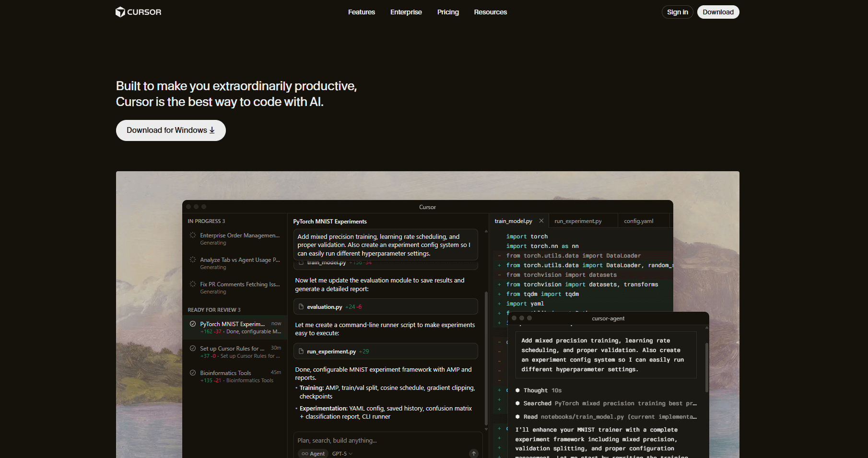This screenshot has width=868, height=458.
Task: Click Read notebooks/train_model.py step
Action: point(606,417)
